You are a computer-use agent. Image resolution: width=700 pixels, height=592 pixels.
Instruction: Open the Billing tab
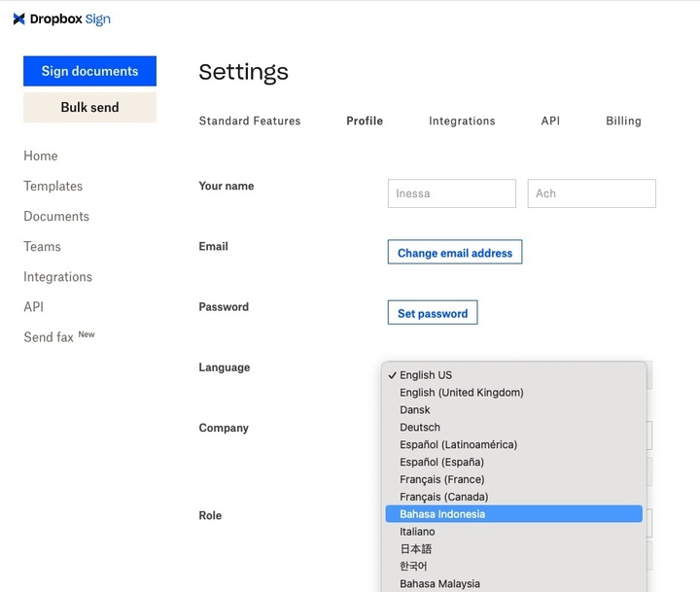point(623,121)
